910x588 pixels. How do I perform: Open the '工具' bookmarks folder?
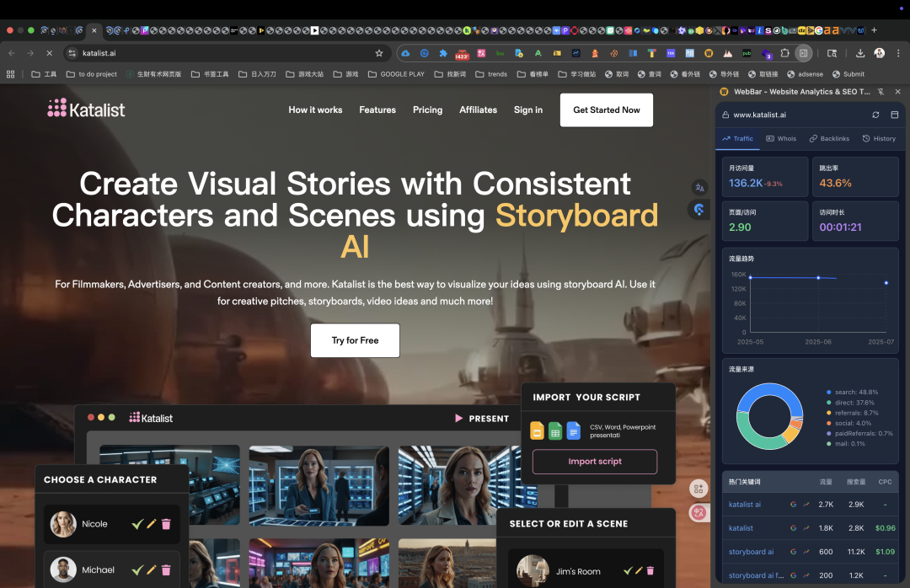pyautogui.click(x=44, y=74)
